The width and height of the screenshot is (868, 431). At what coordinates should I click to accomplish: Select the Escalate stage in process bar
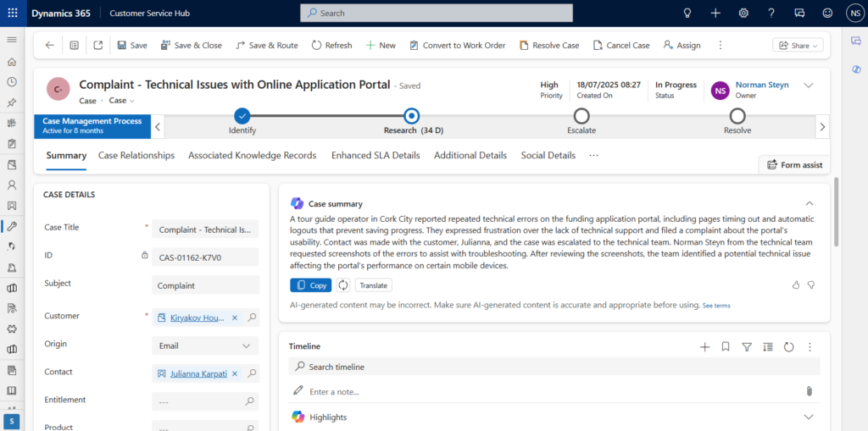(x=581, y=116)
